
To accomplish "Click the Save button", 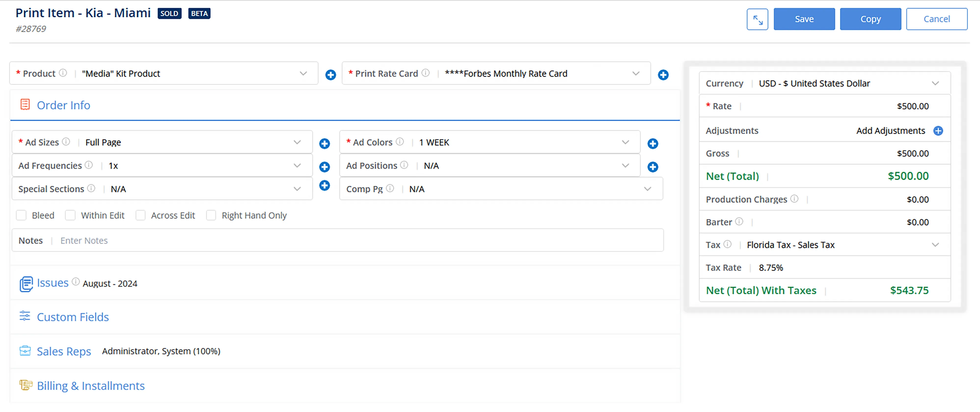I will (804, 19).
